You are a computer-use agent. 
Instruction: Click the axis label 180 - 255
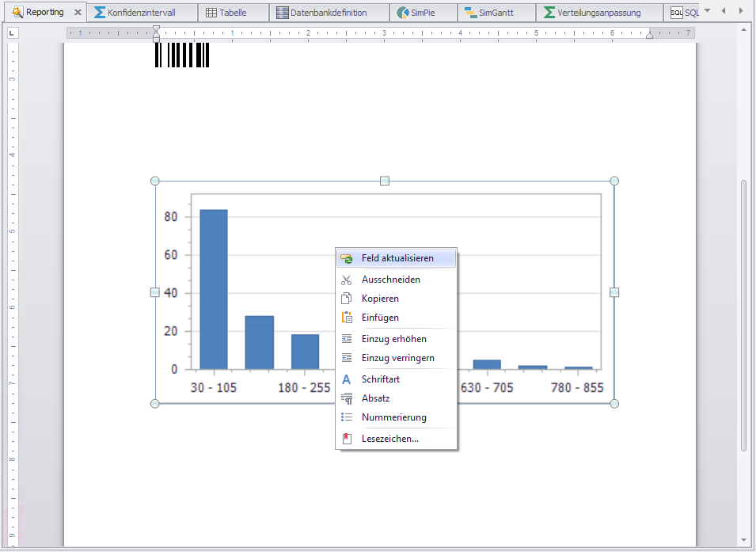pos(304,388)
